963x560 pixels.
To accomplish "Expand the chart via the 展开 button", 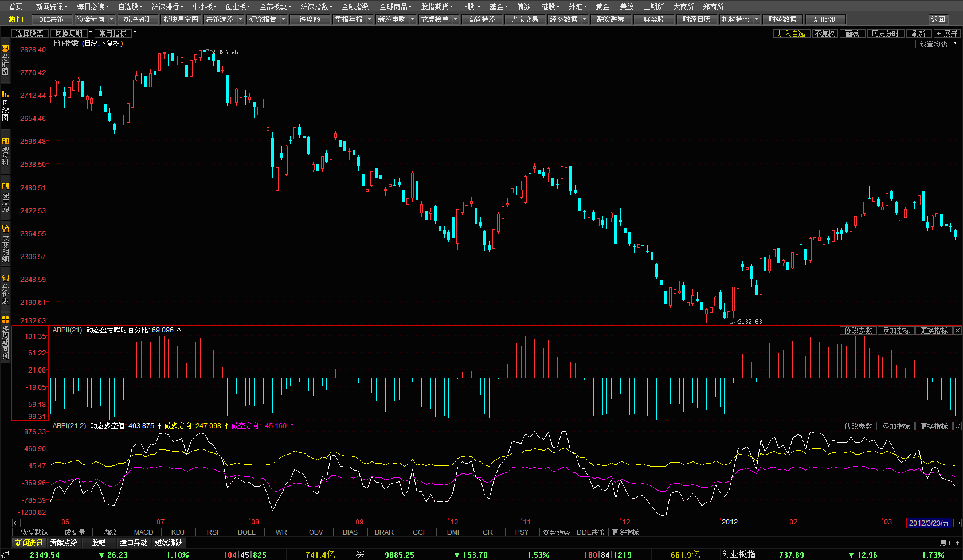I will [947, 34].
